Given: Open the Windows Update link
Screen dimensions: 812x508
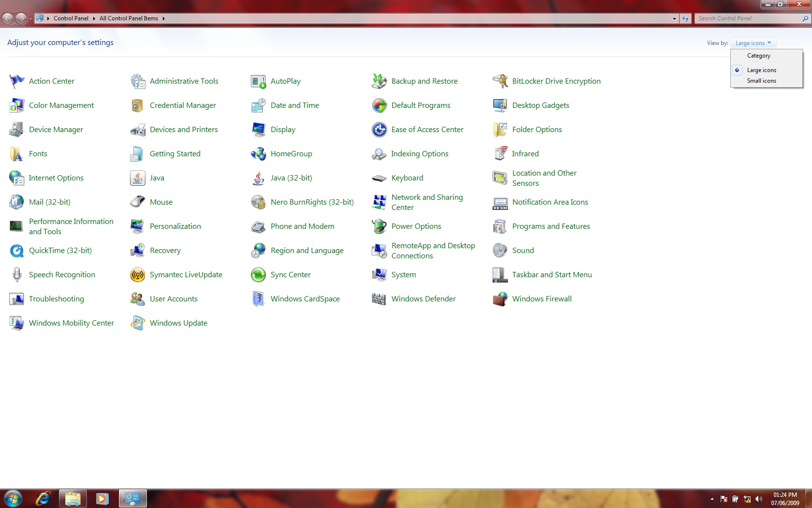Looking at the screenshot, I should click(178, 323).
